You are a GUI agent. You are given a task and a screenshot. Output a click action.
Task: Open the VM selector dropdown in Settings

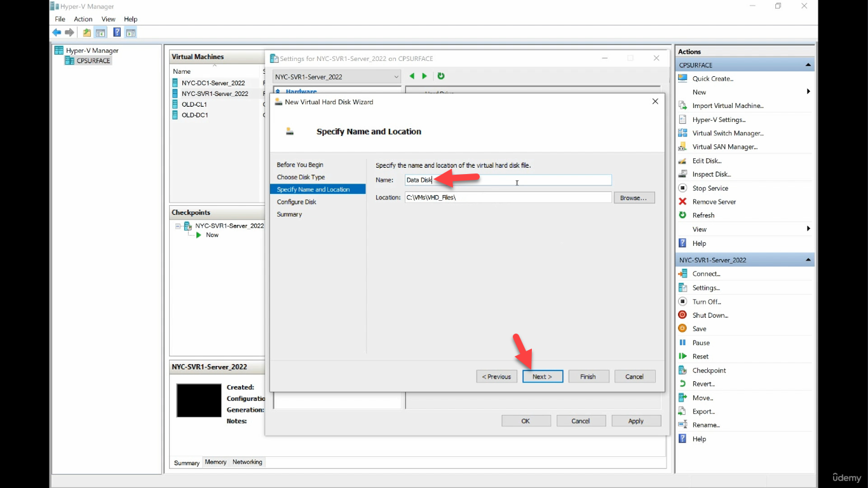(x=337, y=77)
